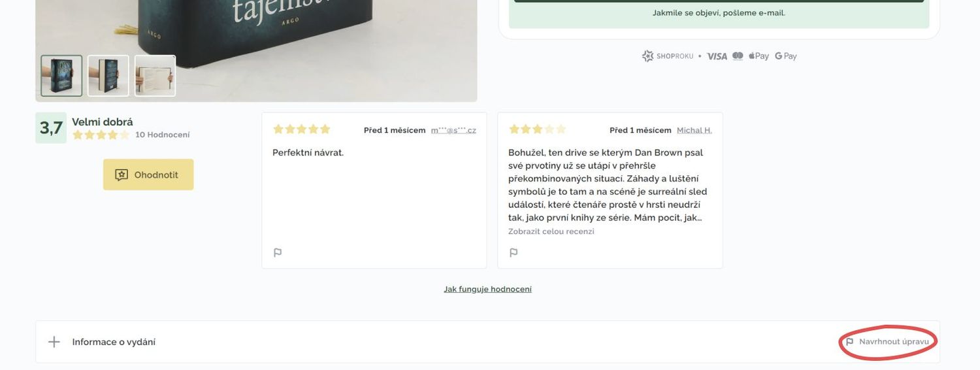This screenshot has width=980, height=370.
Task: Select the front cover thumbnail
Action: tap(61, 76)
